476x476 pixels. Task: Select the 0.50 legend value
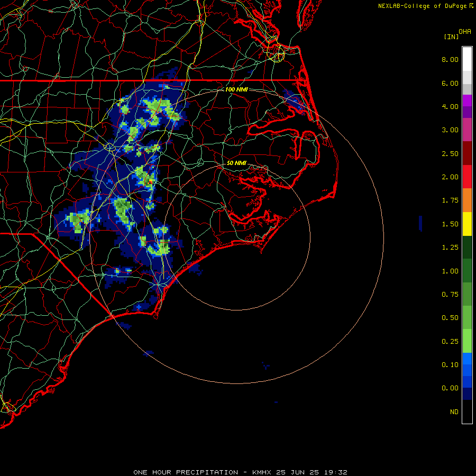[450, 318]
